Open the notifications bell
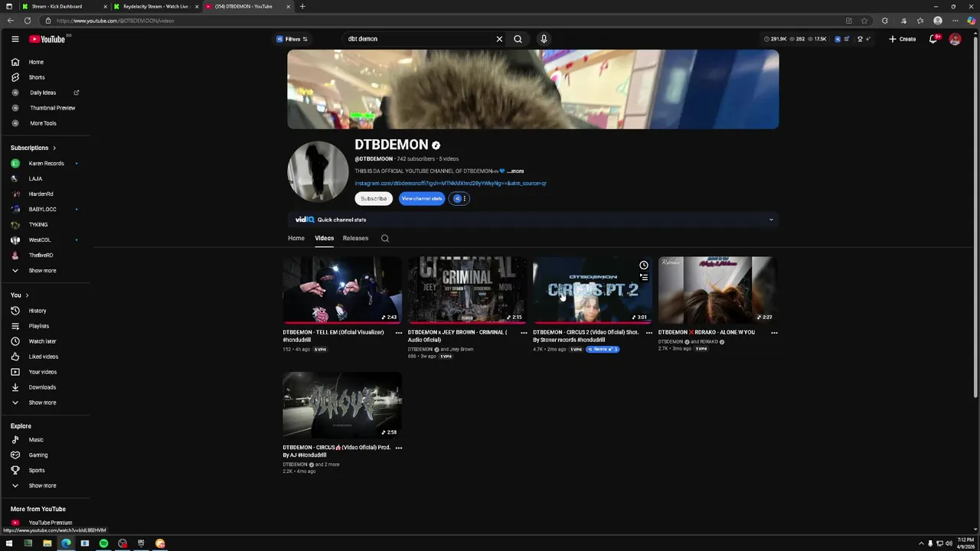Screen dimensions: 980x551 [933, 39]
